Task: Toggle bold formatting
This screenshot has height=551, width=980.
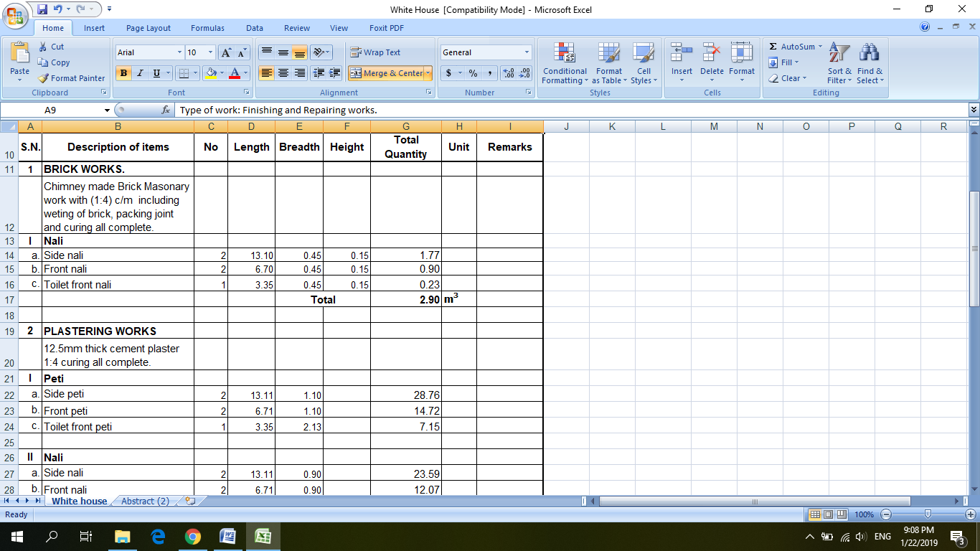Action: click(x=123, y=73)
